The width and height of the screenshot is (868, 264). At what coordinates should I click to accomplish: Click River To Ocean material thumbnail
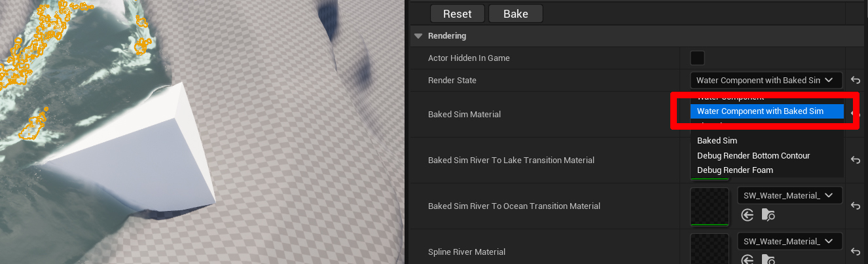(710, 206)
